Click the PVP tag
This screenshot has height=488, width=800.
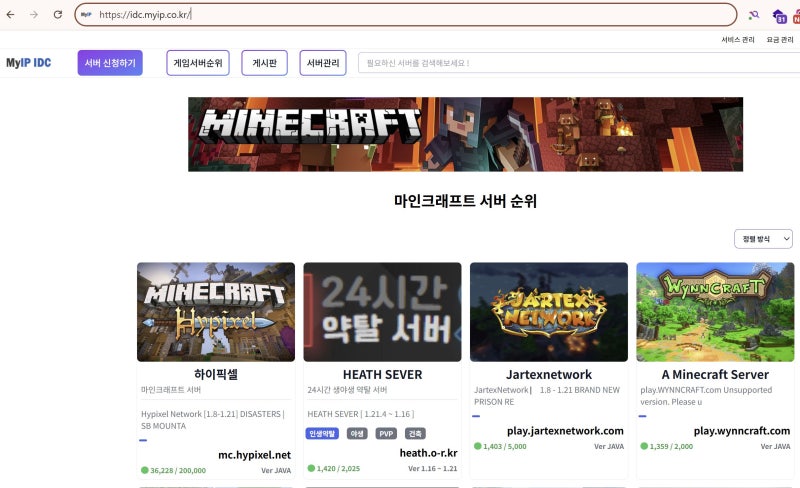[x=386, y=433]
